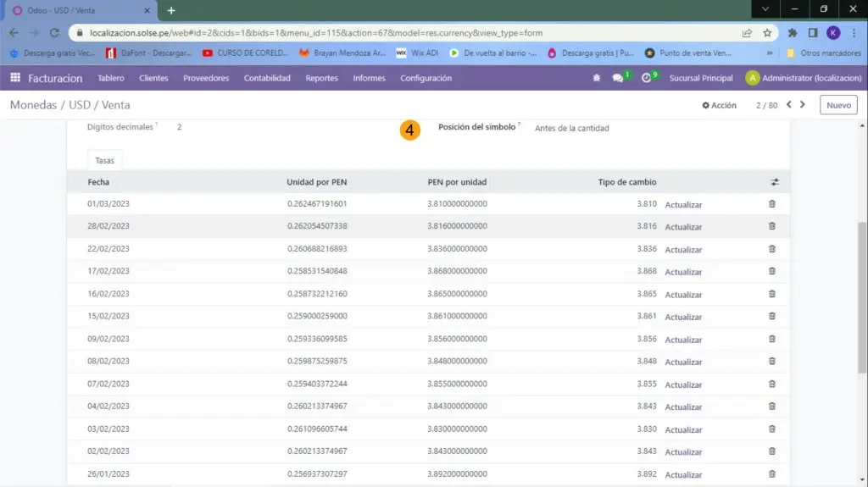Click Monedas breadcrumb link
868x487 pixels.
pos(33,105)
